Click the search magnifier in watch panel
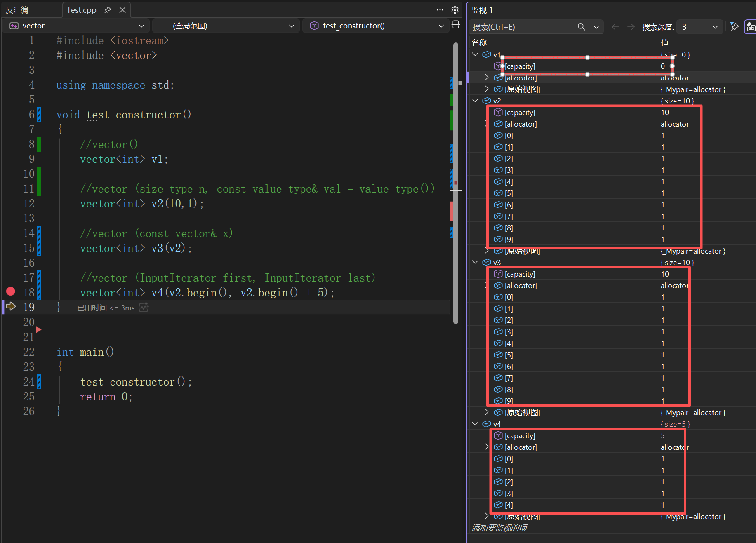The image size is (756, 543). [582, 27]
